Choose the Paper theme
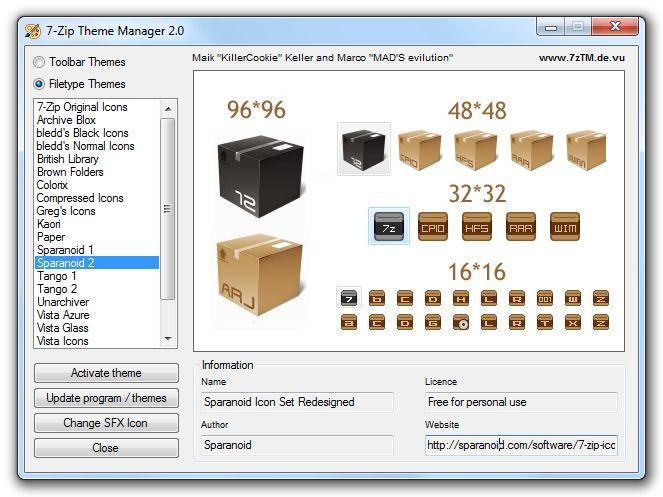Screen dimensions: 663x497 coord(51,237)
